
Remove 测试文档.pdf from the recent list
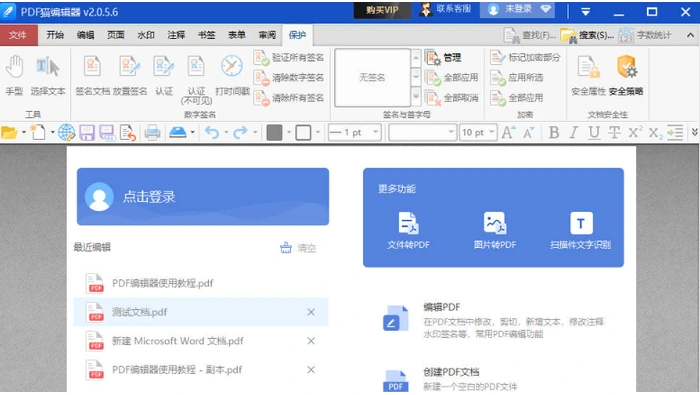pyautogui.click(x=311, y=312)
